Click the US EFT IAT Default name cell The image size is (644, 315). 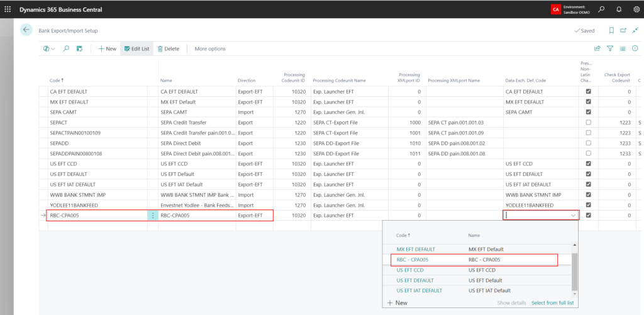197,184
